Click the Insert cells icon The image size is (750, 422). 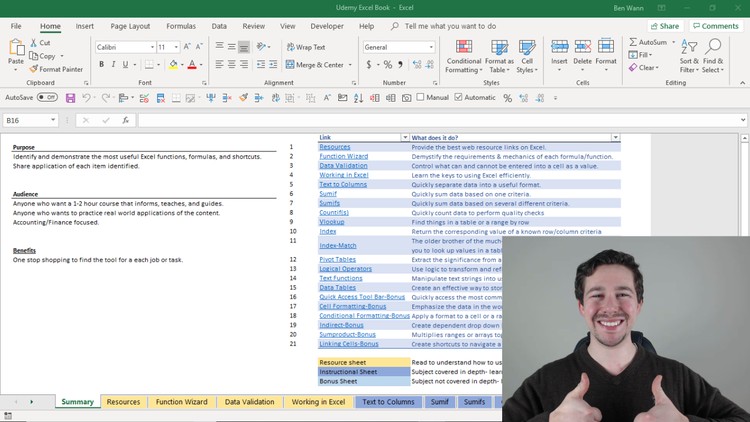[x=559, y=46]
